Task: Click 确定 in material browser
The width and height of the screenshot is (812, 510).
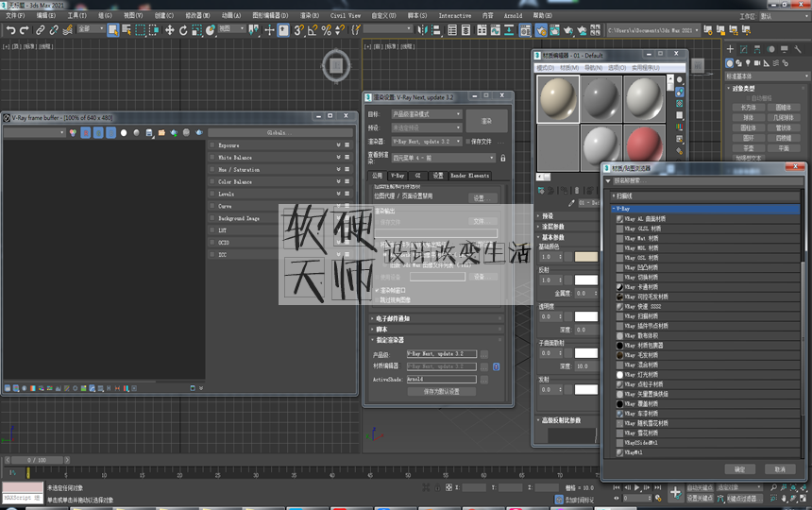Action: coord(739,469)
